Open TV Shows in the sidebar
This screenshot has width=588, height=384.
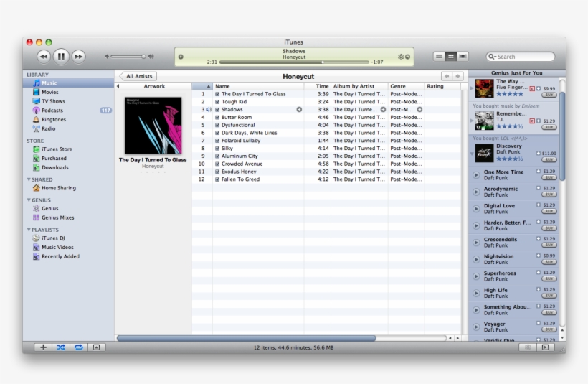pyautogui.click(x=68, y=101)
